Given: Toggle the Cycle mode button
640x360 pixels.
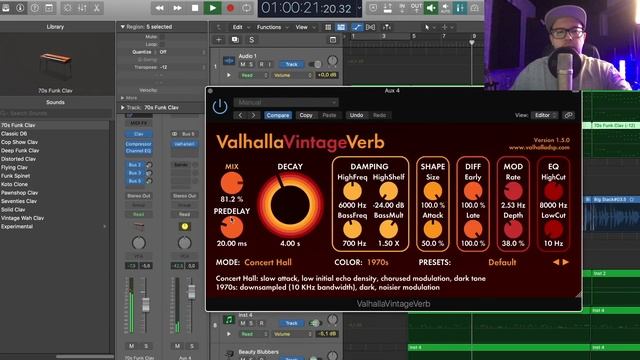Looking at the screenshot, I should tap(247, 8).
